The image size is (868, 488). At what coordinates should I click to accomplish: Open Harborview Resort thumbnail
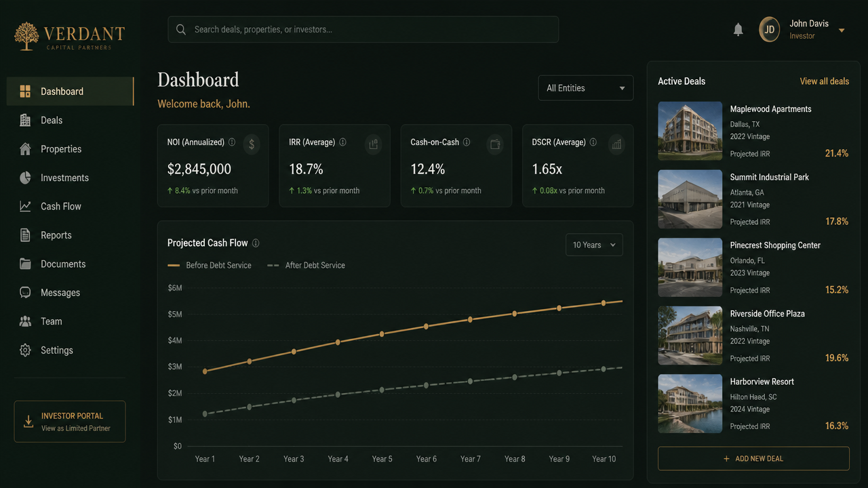click(x=690, y=403)
